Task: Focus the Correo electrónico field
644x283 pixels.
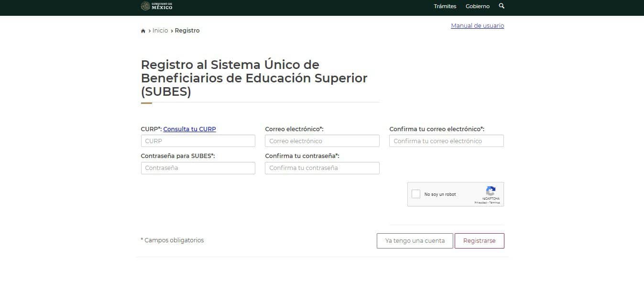Action: click(x=322, y=141)
